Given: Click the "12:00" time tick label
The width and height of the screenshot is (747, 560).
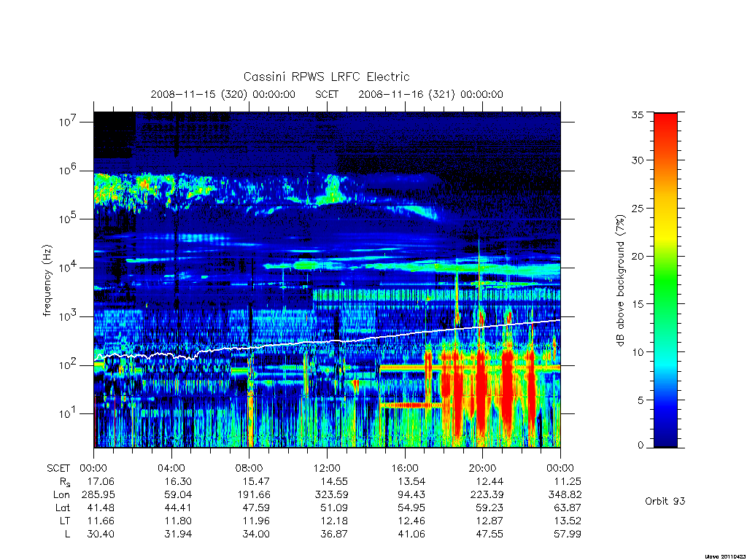Looking at the screenshot, I should click(x=327, y=468).
